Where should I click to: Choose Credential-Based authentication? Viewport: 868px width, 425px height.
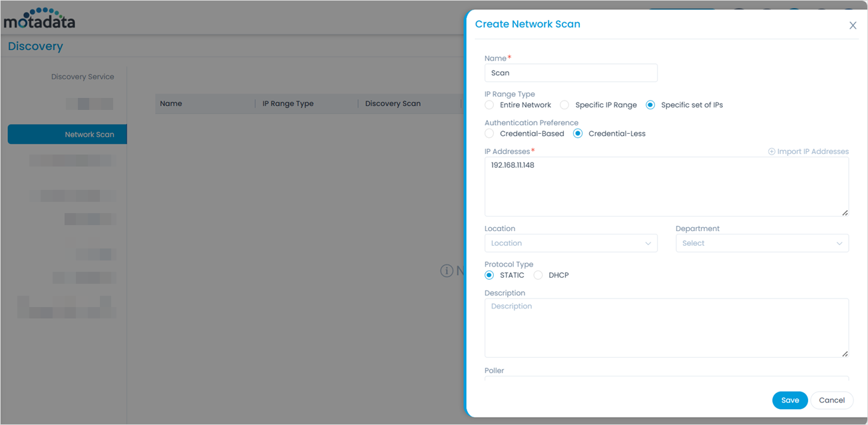tap(489, 134)
